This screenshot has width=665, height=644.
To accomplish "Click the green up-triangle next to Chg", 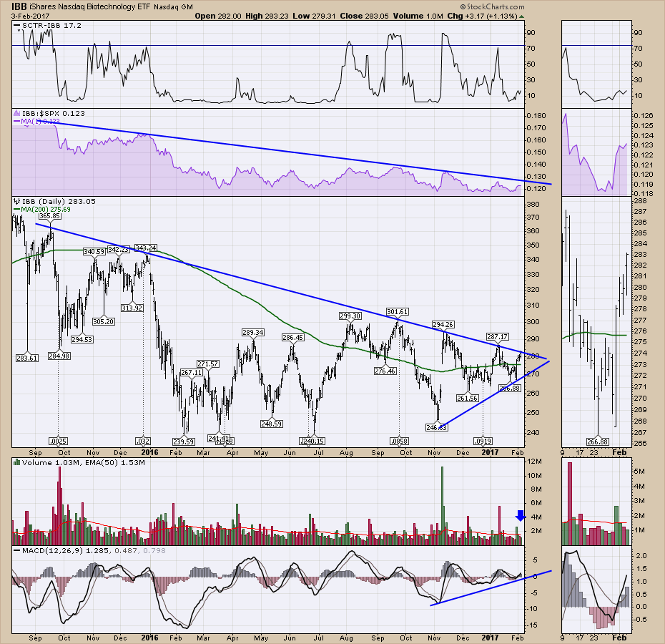I will 522,16.
